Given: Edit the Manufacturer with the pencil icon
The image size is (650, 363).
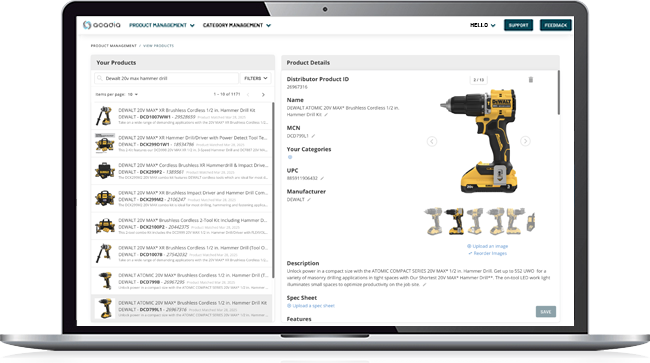Looking at the screenshot, I should coord(309,200).
